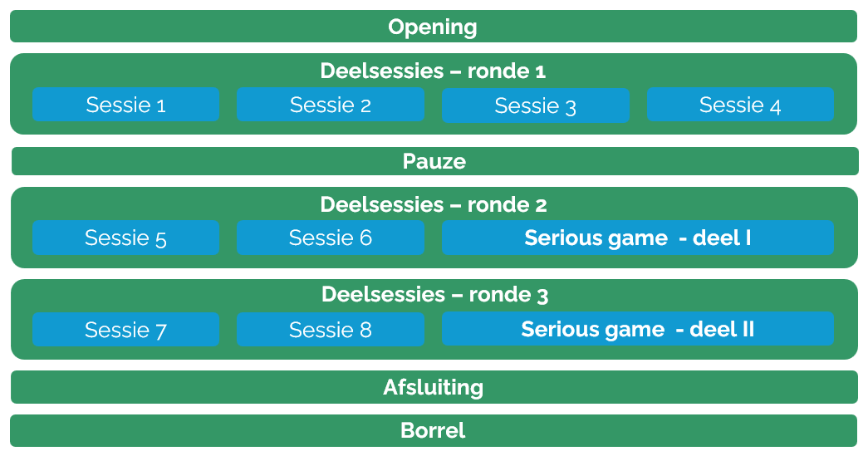The image size is (868, 456).
Task: Click the 'Deelsessies – ronde 3' heading text
Action: click(434, 295)
